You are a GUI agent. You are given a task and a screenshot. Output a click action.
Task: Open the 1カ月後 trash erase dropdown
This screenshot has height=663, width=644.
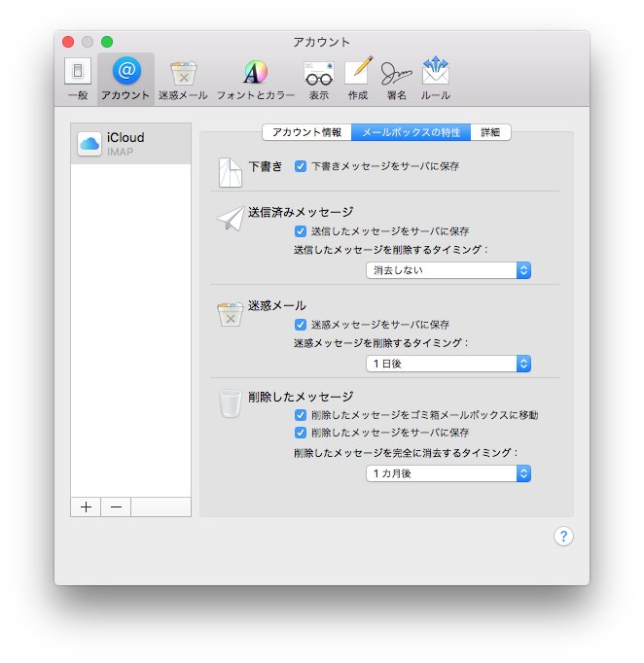(x=448, y=473)
